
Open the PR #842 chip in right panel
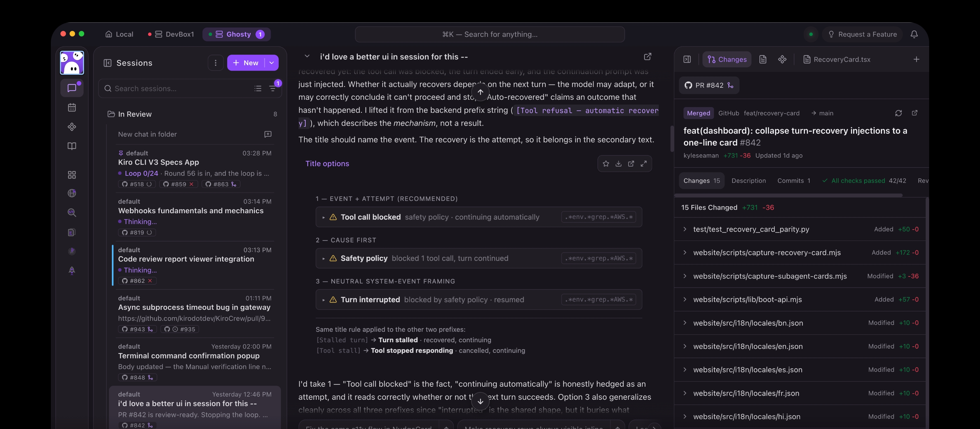pos(709,85)
